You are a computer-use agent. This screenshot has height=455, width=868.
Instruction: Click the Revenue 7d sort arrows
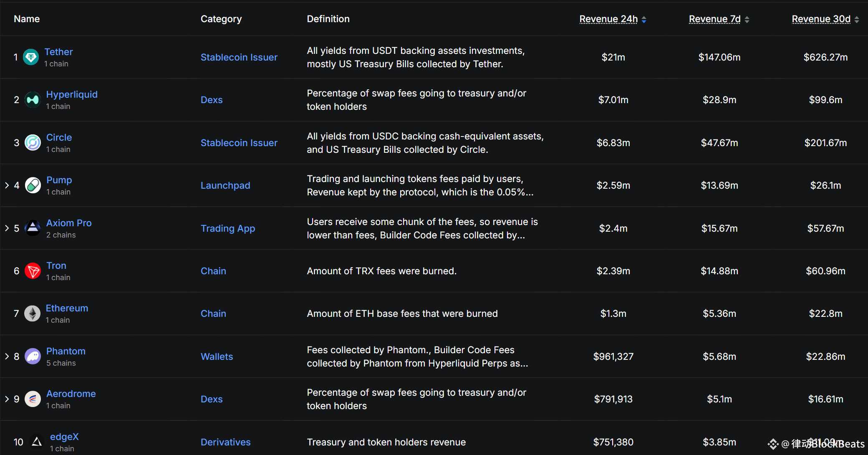click(747, 20)
